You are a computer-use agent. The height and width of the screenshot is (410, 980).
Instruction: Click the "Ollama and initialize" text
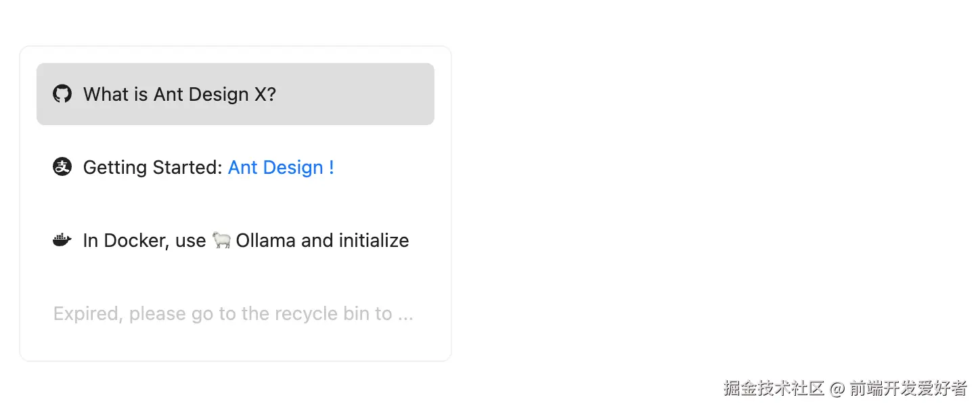322,240
